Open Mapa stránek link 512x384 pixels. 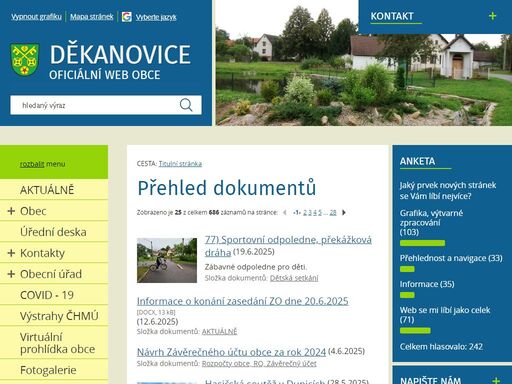92,17
